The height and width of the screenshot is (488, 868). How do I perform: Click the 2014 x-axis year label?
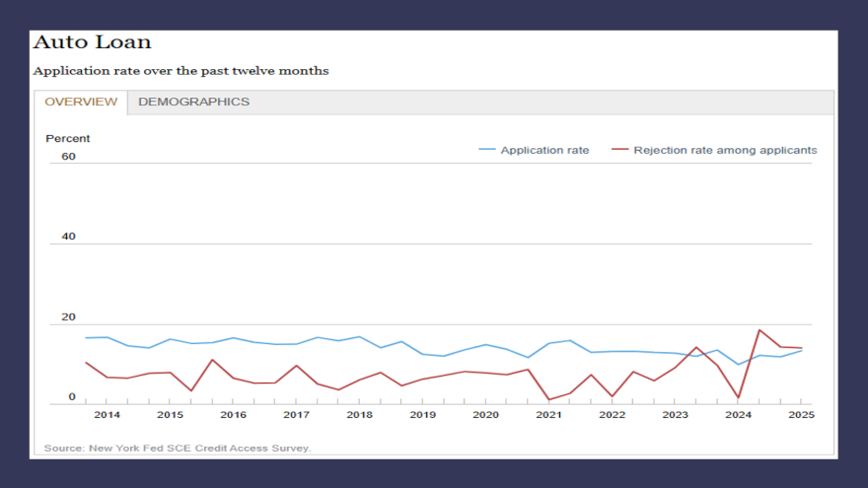point(107,415)
